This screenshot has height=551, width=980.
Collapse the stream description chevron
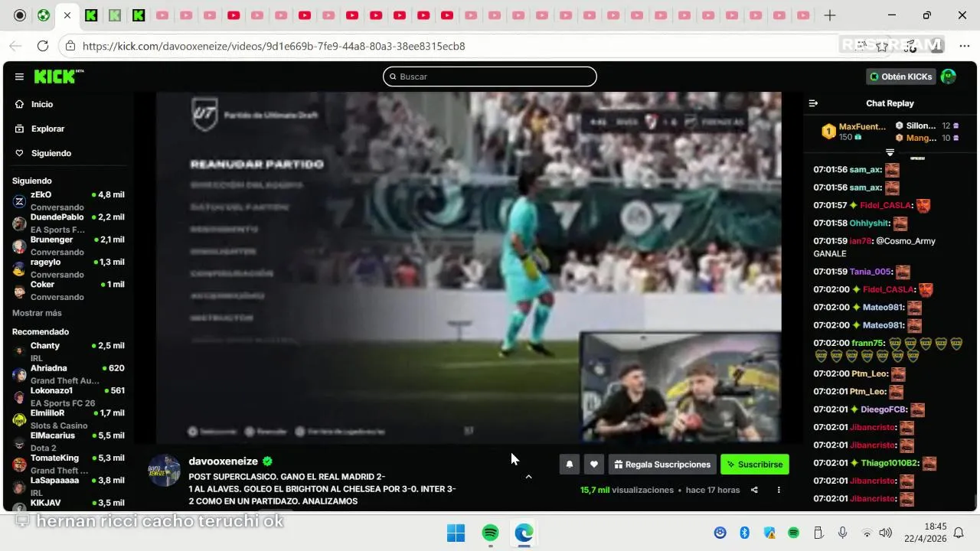click(x=528, y=477)
